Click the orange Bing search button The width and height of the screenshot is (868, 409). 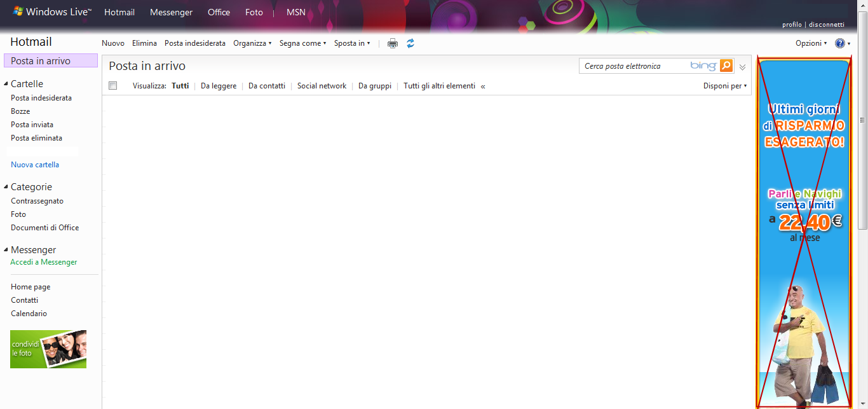pos(726,66)
